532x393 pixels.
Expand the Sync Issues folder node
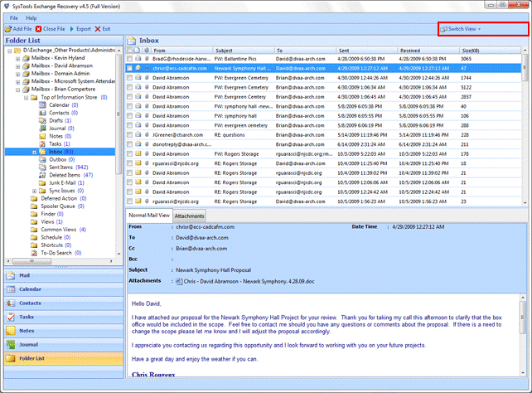[x=34, y=191]
